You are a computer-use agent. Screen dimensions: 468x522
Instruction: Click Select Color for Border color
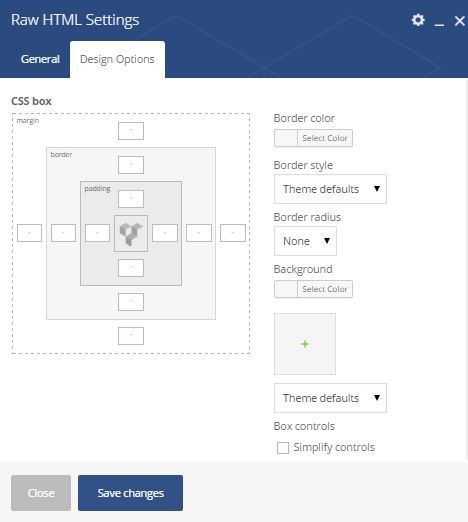(x=325, y=138)
